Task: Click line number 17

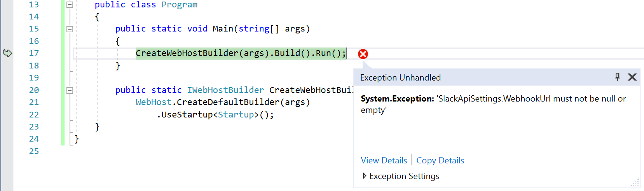Action: (x=34, y=53)
